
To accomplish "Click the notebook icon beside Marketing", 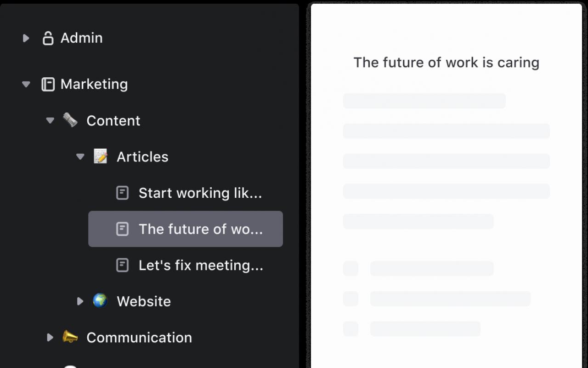I will [x=48, y=84].
